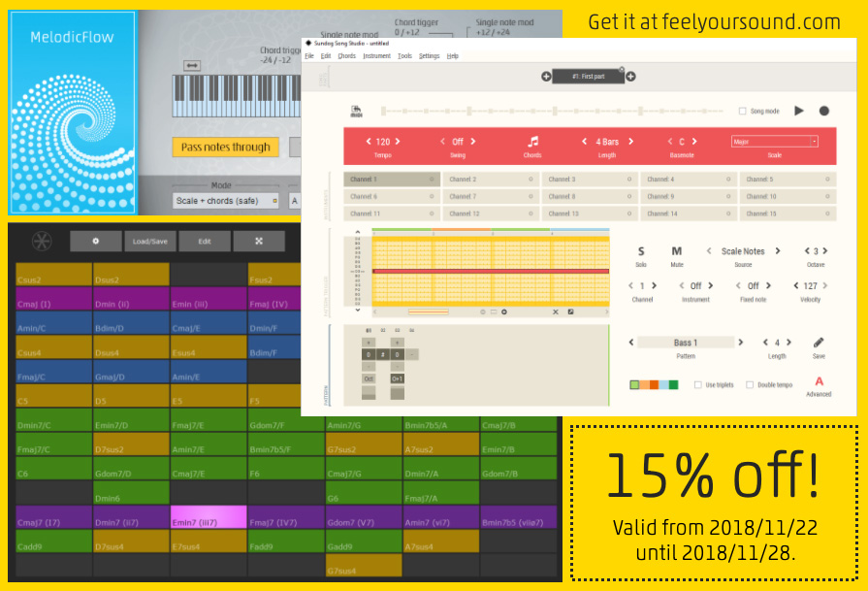Open the Major scale dropdown
This screenshot has width=868, height=591.
[775, 142]
